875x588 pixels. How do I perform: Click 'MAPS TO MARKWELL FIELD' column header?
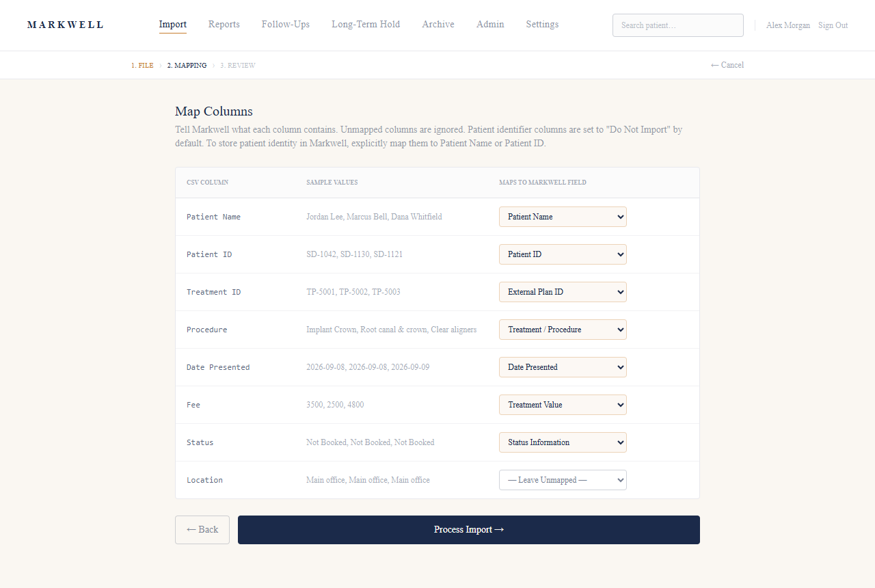tap(543, 183)
